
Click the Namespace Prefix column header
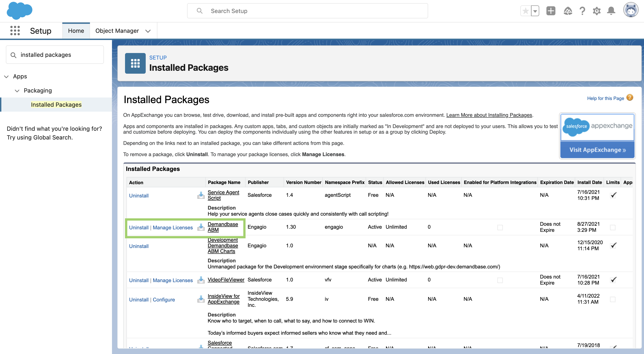click(x=344, y=182)
